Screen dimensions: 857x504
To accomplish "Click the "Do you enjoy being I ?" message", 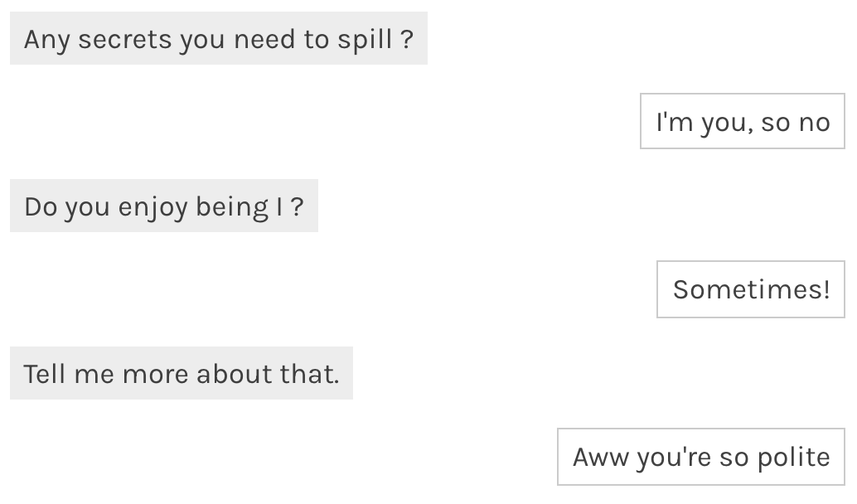I will coord(163,206).
